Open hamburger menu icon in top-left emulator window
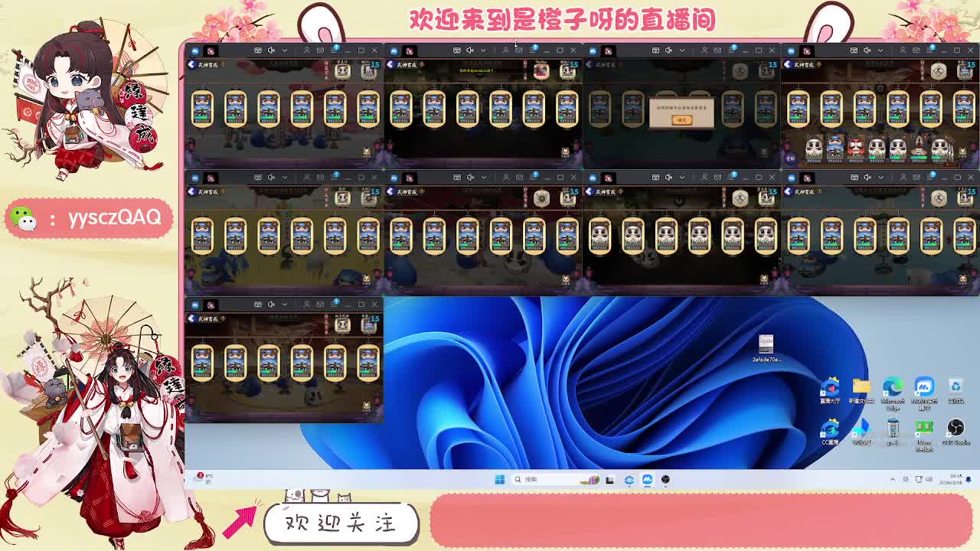980x551 pixels. point(335,51)
